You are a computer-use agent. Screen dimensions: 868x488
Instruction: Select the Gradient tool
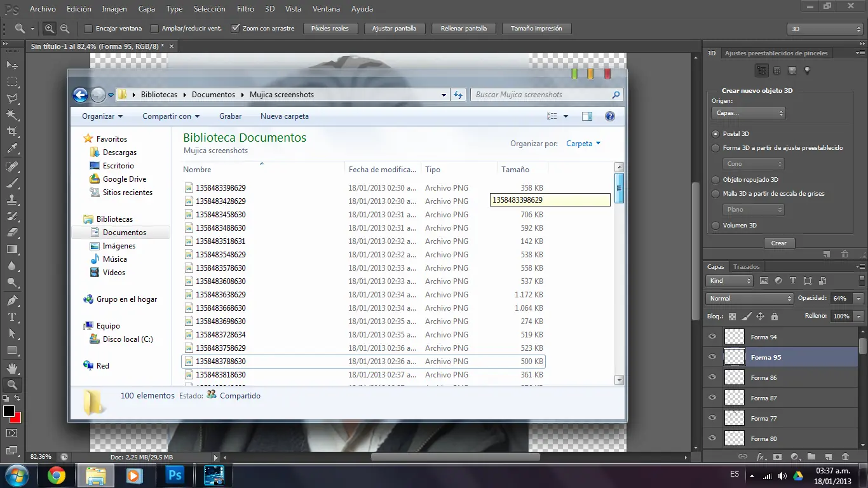click(x=12, y=249)
